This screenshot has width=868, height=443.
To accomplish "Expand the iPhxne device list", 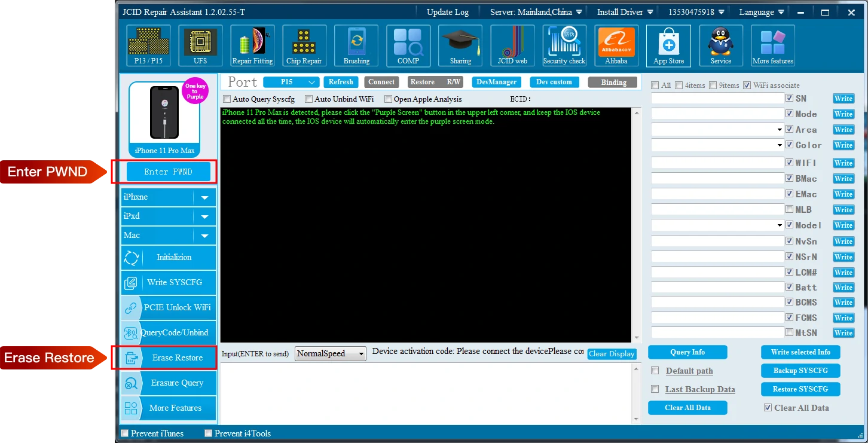I will (204, 197).
